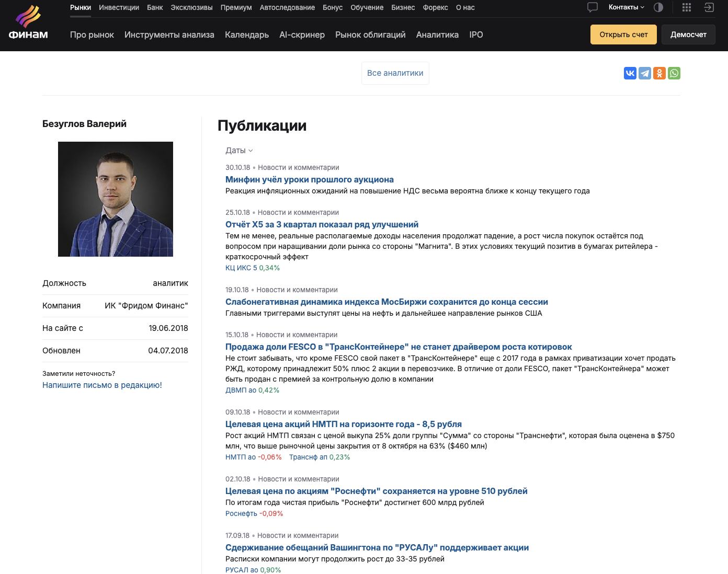
Task: Share profile via VK icon
Action: click(x=630, y=73)
